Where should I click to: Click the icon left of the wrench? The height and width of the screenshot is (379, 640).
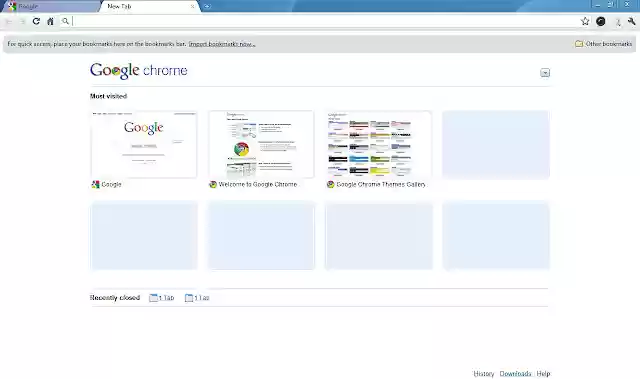point(618,22)
